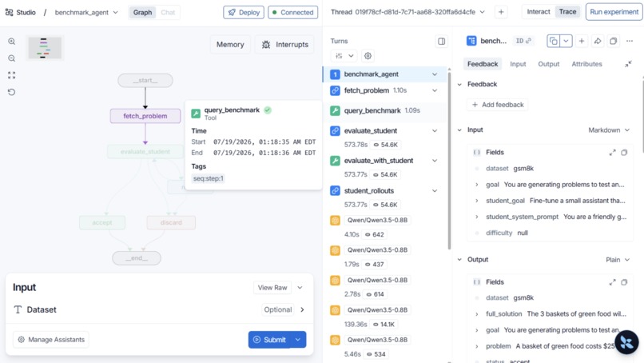Image resolution: width=644 pixels, height=363 pixels.
Task: Open the Submit options dropdown arrow
Action: [x=298, y=340]
